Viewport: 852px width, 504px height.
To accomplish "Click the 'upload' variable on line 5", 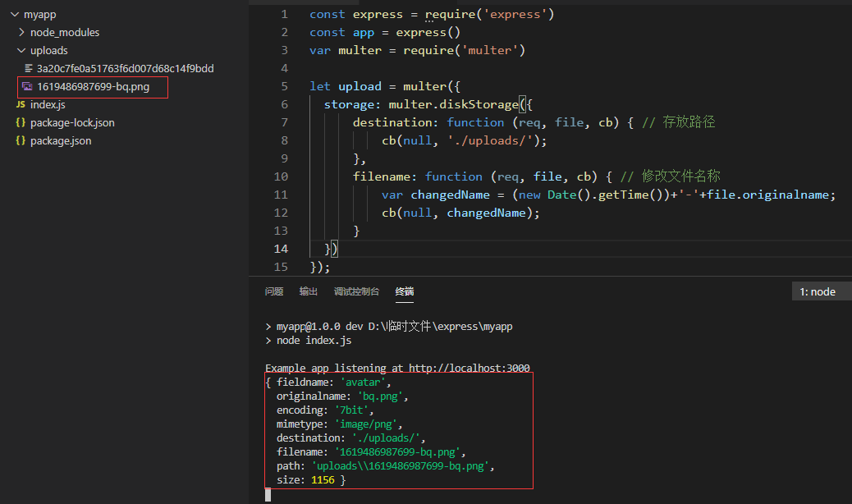I will click(360, 86).
